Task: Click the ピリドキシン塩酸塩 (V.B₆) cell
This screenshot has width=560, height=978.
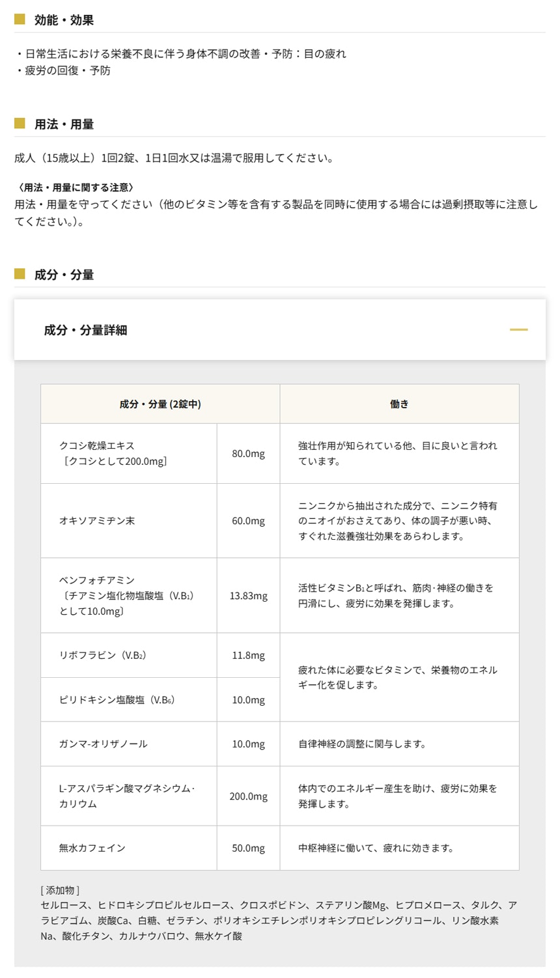Action: [117, 700]
